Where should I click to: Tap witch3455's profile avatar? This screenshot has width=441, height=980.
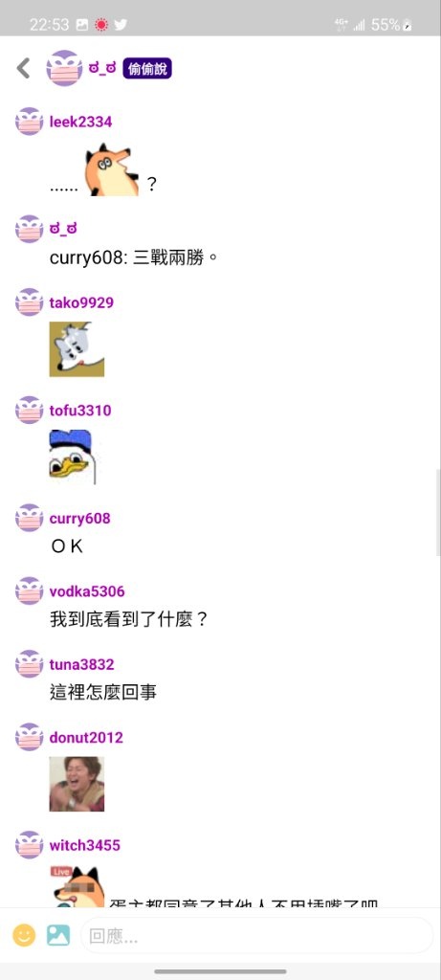[x=29, y=845]
